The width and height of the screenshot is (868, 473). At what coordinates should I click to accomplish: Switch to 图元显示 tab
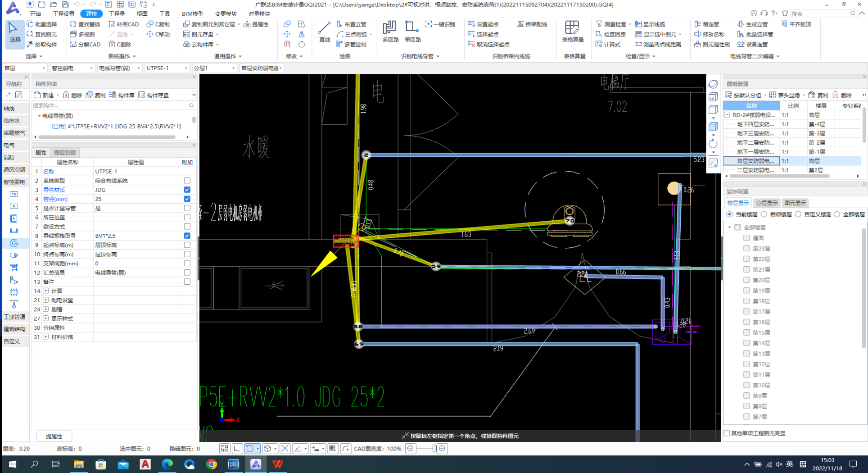[x=795, y=203]
